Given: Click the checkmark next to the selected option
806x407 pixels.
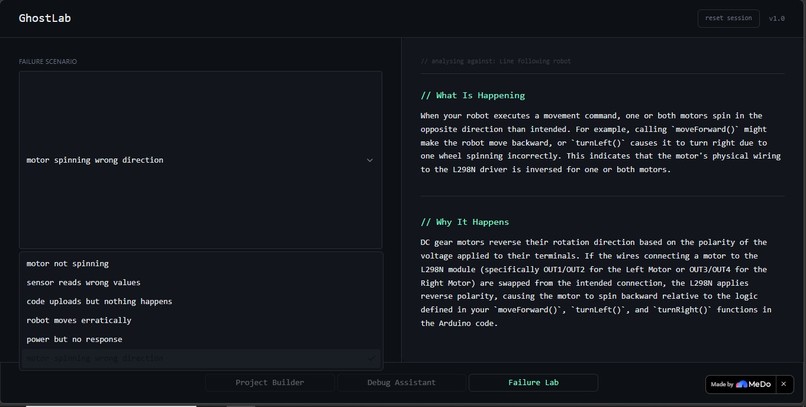Looking at the screenshot, I should tap(371, 358).
